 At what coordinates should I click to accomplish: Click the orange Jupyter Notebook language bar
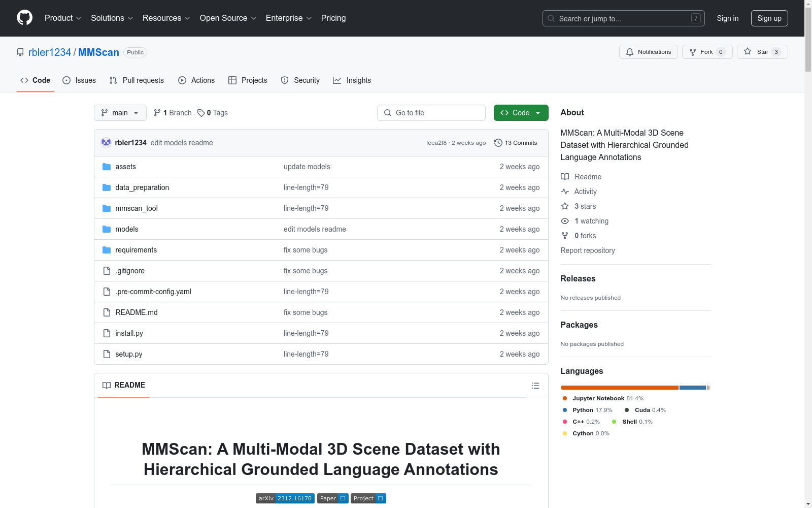[x=619, y=388]
